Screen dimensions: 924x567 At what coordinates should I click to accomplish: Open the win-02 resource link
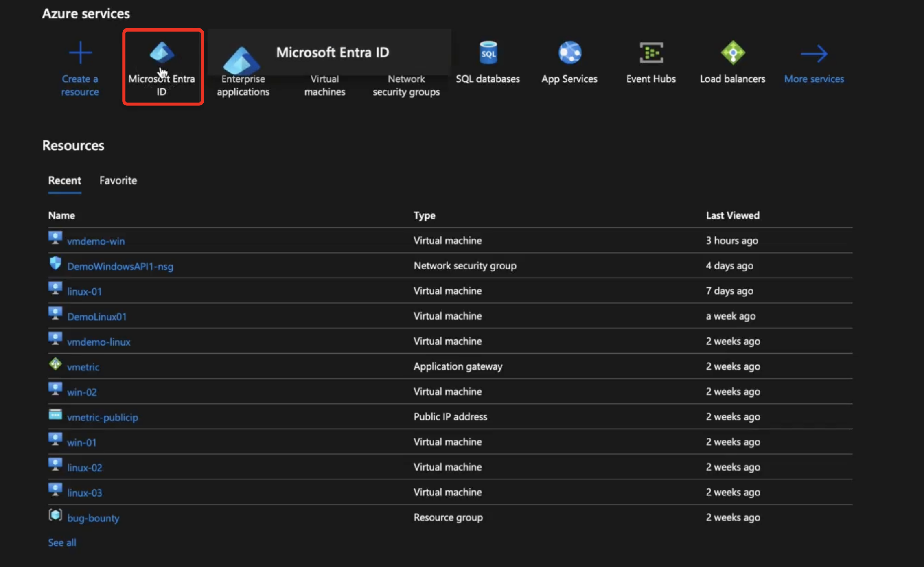(82, 392)
